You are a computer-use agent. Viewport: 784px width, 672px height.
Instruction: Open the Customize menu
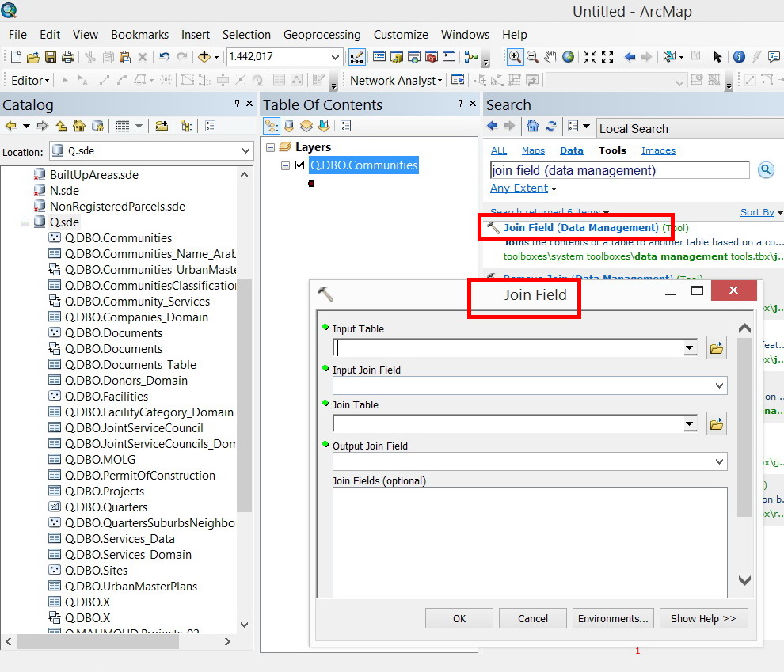[401, 35]
